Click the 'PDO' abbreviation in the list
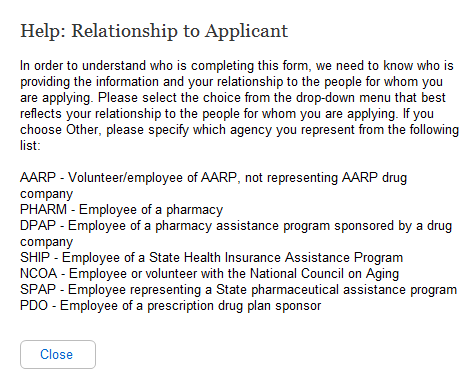468x376 pixels. pos(34,306)
